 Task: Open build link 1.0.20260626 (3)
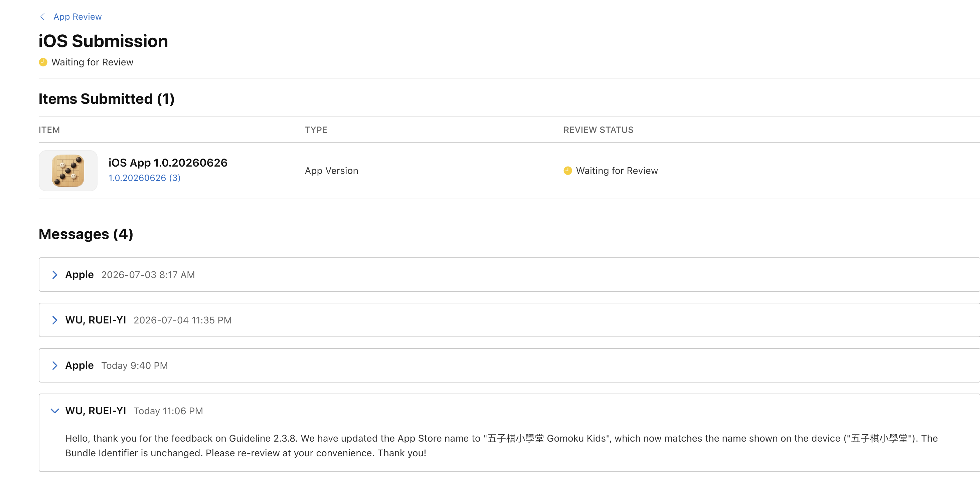(144, 178)
